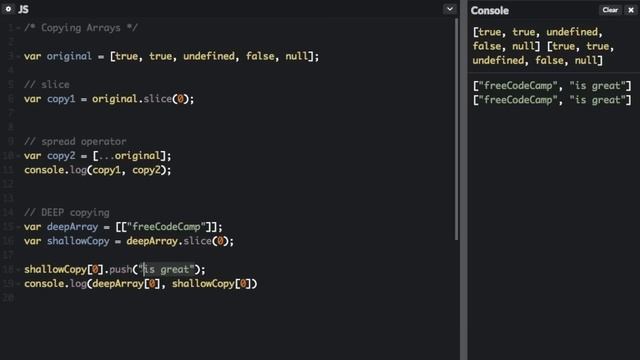640x360 pixels.
Task: Open JS editor settings gear
Action: [8, 9]
